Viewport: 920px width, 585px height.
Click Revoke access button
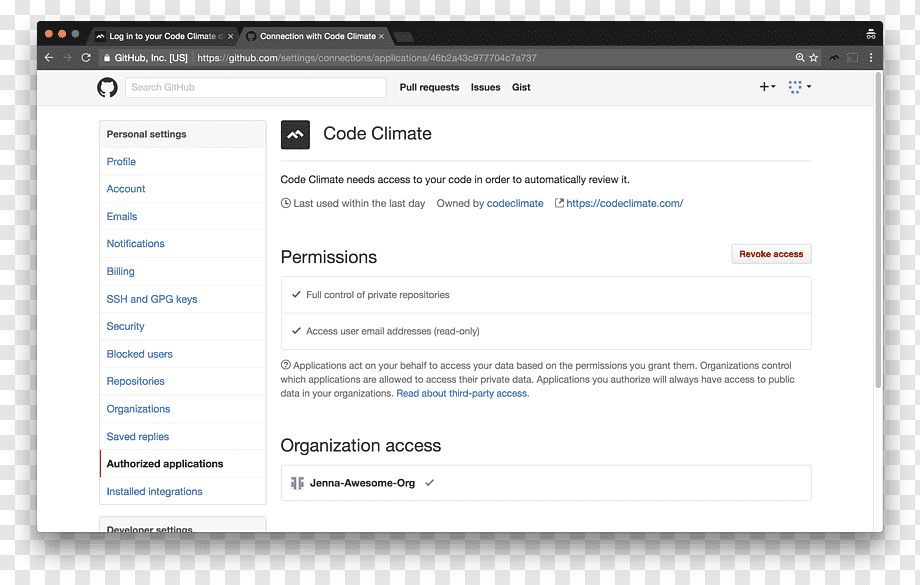(771, 254)
